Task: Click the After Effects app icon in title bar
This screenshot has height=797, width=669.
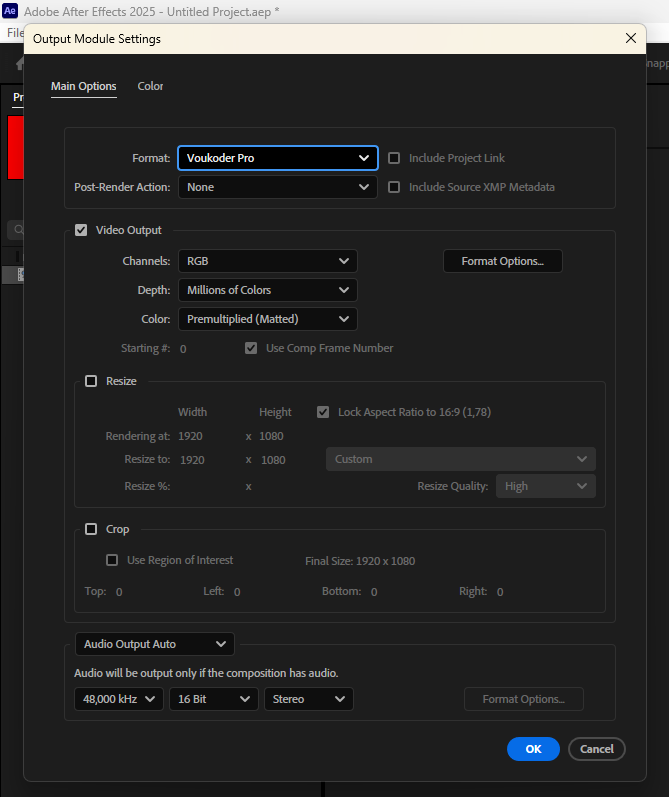Action: coord(11,11)
